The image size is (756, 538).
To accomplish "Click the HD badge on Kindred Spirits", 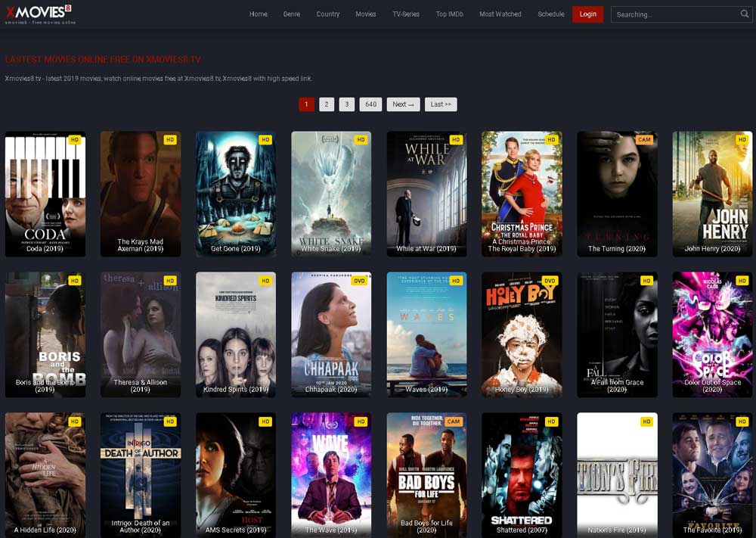I will (x=265, y=280).
